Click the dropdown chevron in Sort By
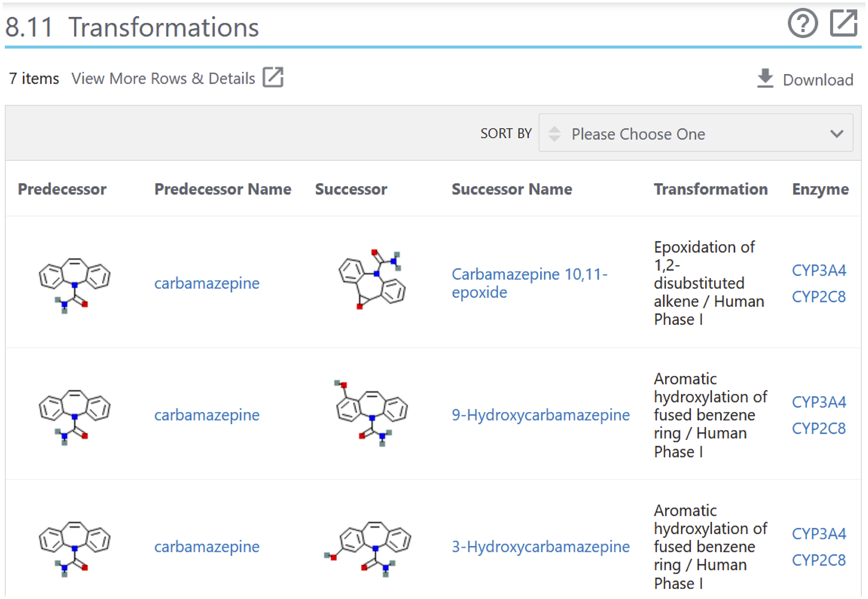 tap(836, 134)
